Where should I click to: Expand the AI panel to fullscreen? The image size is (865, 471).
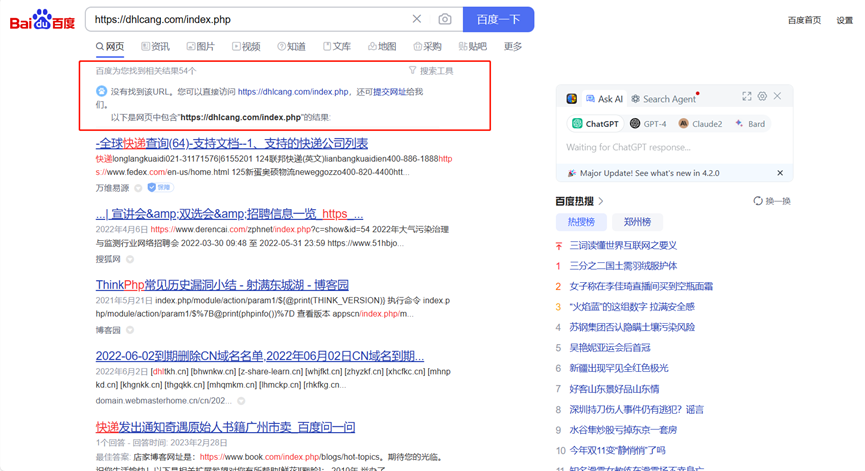746,96
